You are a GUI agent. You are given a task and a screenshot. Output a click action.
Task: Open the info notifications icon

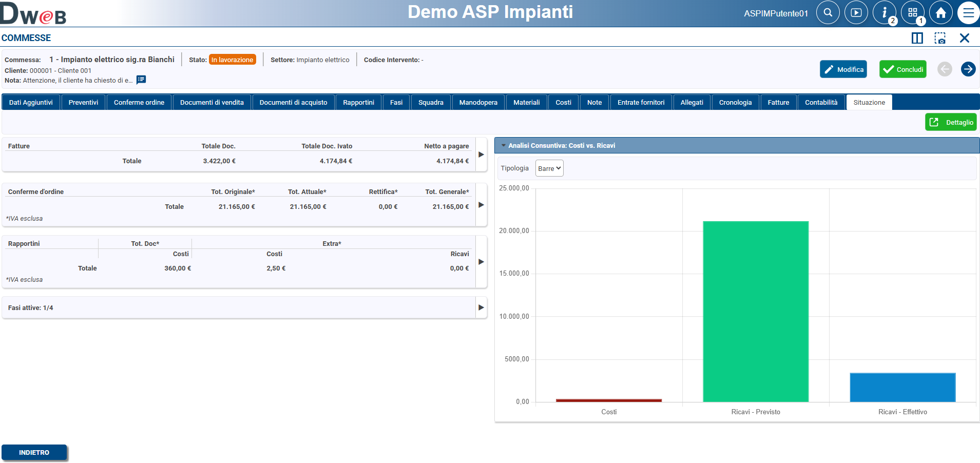click(884, 13)
